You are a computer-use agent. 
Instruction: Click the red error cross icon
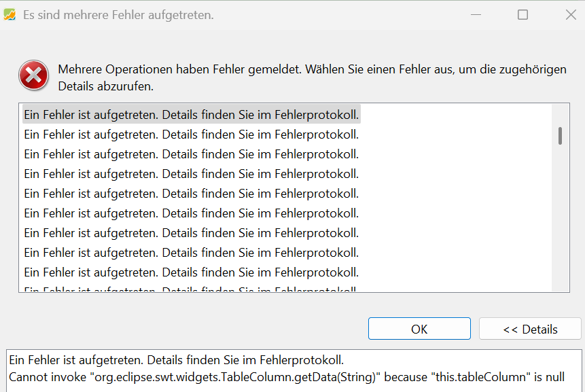tap(33, 75)
